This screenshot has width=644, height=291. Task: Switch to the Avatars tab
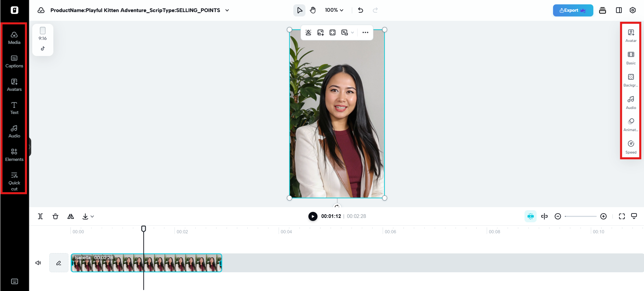(x=14, y=85)
